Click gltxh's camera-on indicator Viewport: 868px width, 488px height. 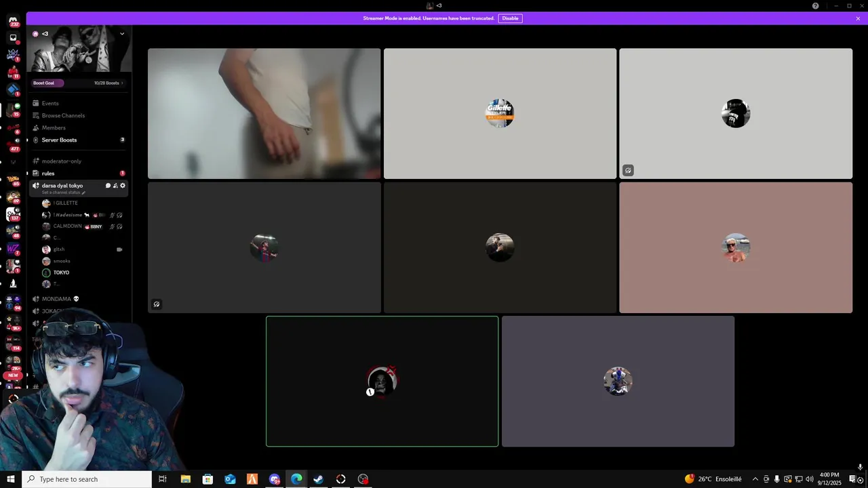[x=119, y=249]
